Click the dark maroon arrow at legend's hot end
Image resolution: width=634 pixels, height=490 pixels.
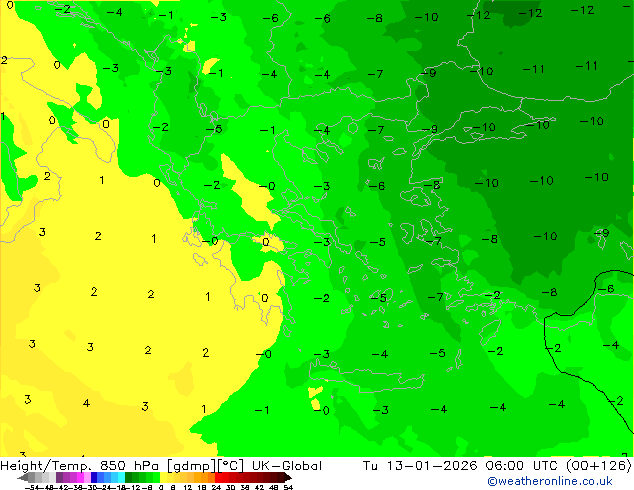287,477
